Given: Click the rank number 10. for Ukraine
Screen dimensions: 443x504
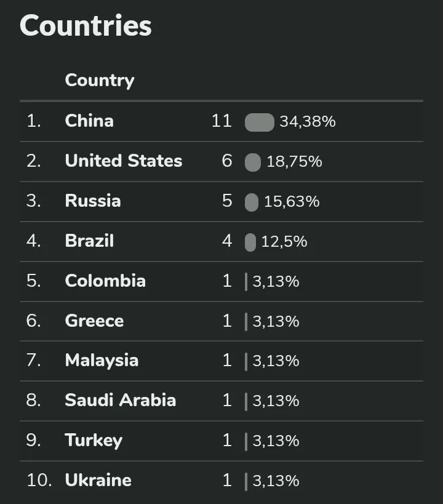Looking at the screenshot, I should coord(39,481).
